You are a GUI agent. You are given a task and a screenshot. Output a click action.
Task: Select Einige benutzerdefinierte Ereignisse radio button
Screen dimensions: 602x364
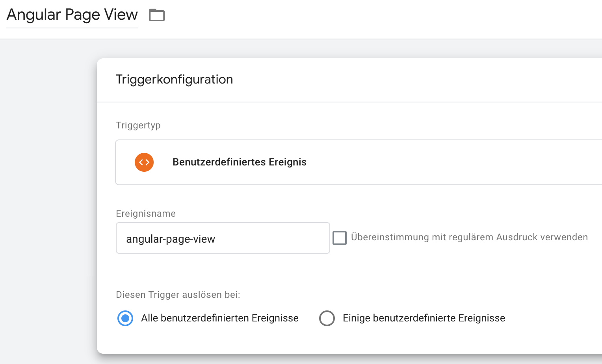coord(327,318)
